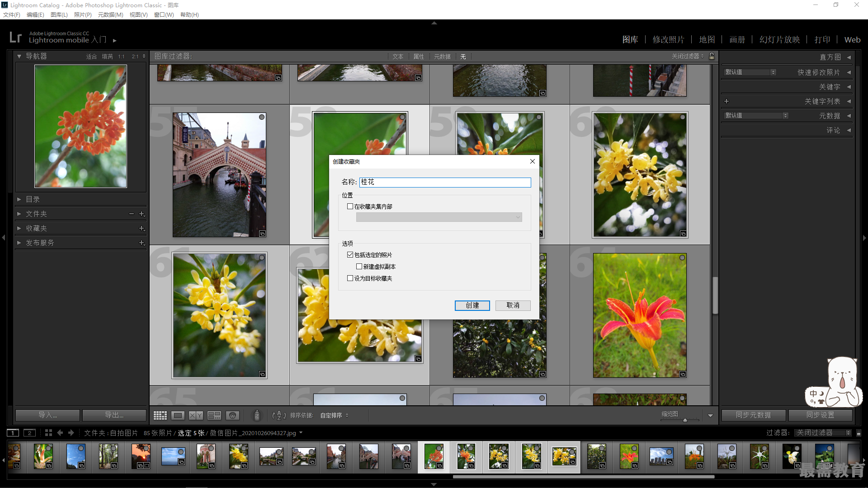
Task: Go forward to next source arrow
Action: (x=71, y=433)
